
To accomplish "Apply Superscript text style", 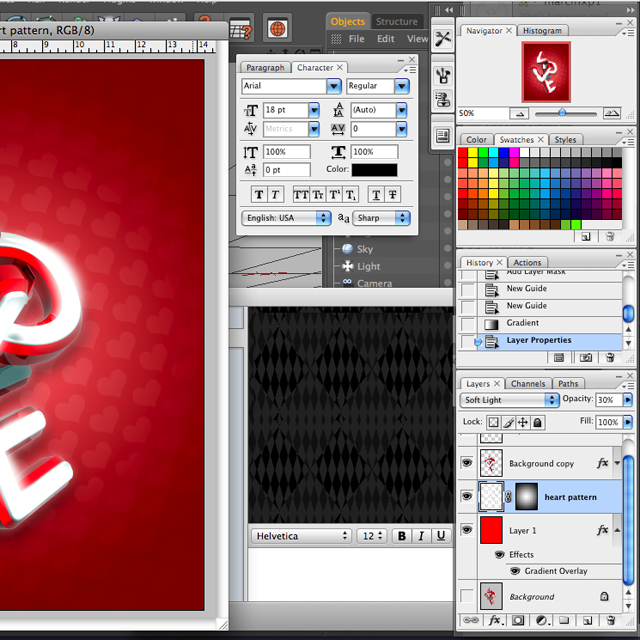I will click(334, 195).
